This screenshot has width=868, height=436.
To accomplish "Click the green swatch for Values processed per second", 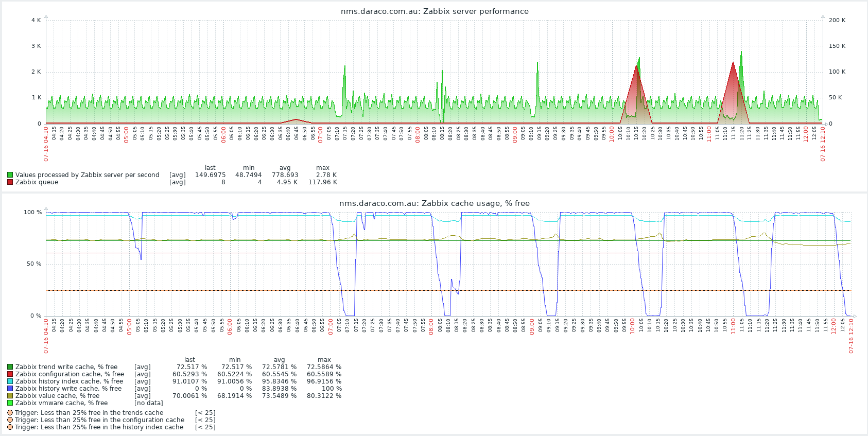I will [10, 175].
